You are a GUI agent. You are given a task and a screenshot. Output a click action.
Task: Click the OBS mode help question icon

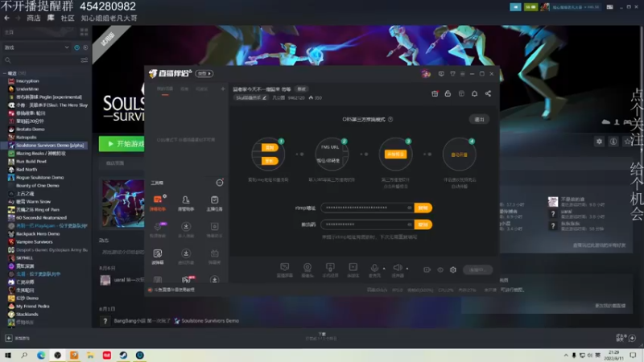[x=390, y=119]
